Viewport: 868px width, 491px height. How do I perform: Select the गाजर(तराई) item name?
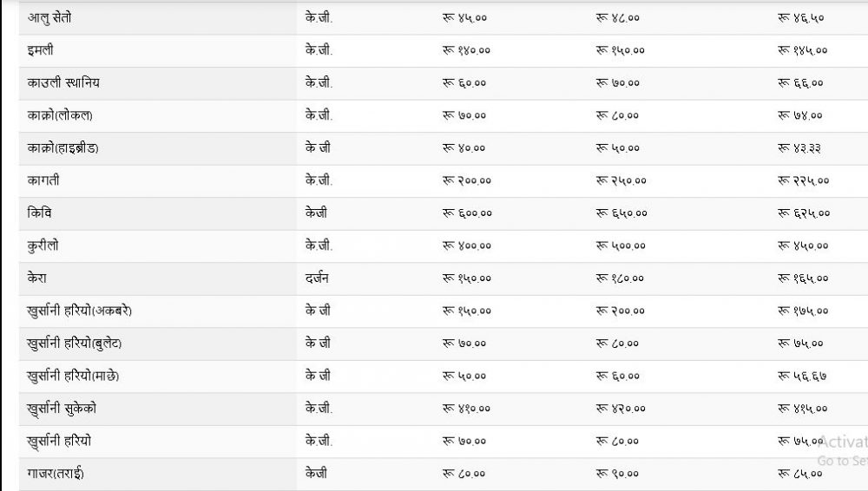(x=56, y=474)
